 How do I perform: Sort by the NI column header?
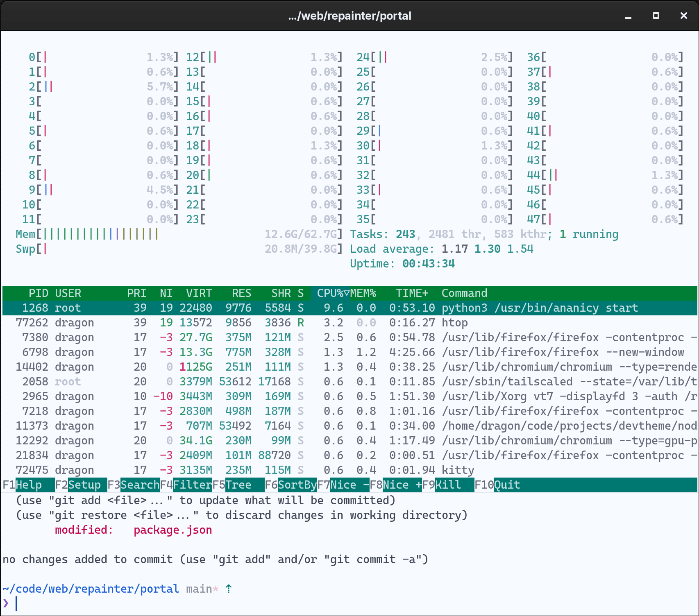tap(166, 293)
